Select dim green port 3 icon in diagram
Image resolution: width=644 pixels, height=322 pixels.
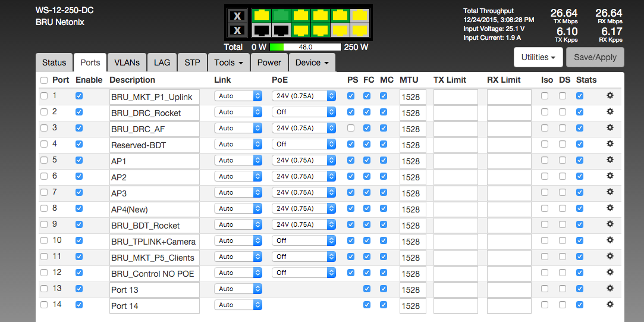click(281, 15)
